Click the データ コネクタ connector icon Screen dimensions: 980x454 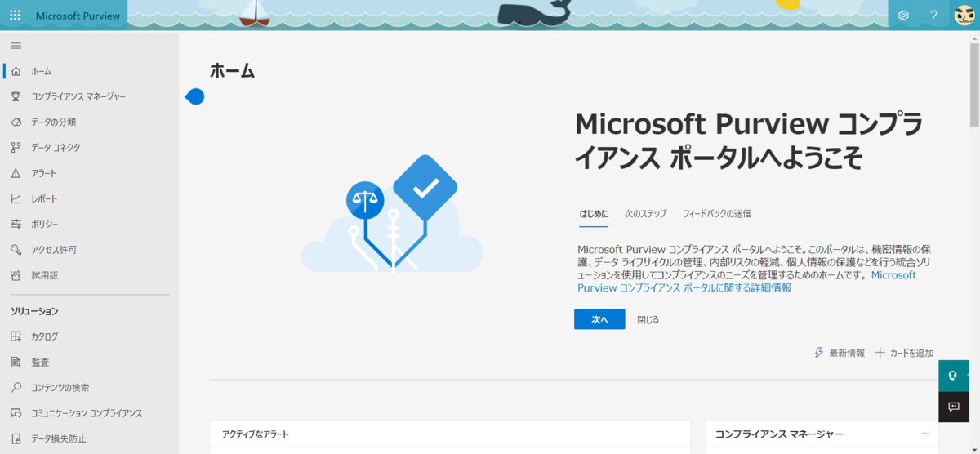click(16, 147)
